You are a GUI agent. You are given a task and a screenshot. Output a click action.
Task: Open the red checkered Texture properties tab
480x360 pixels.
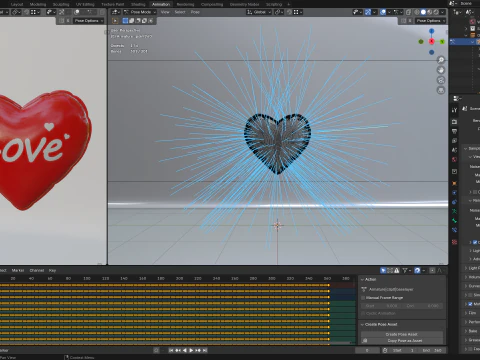[x=454, y=242]
